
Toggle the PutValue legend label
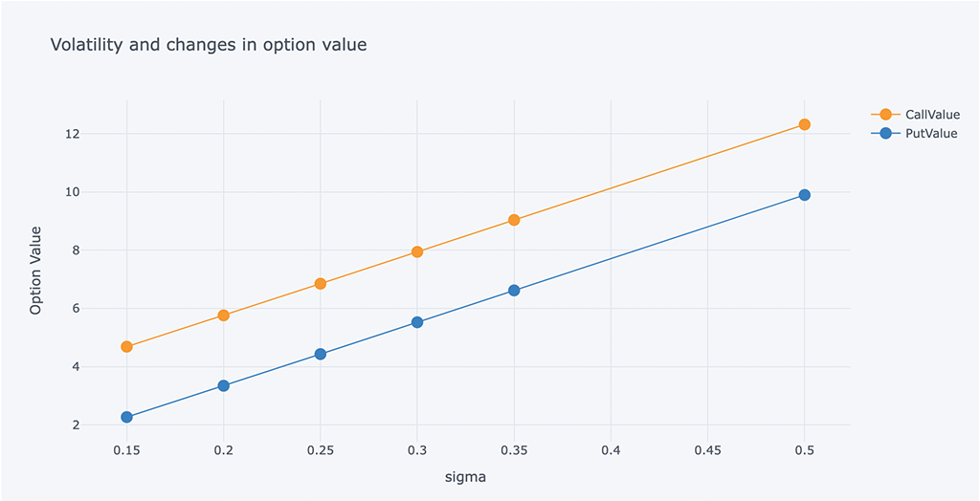(x=930, y=134)
